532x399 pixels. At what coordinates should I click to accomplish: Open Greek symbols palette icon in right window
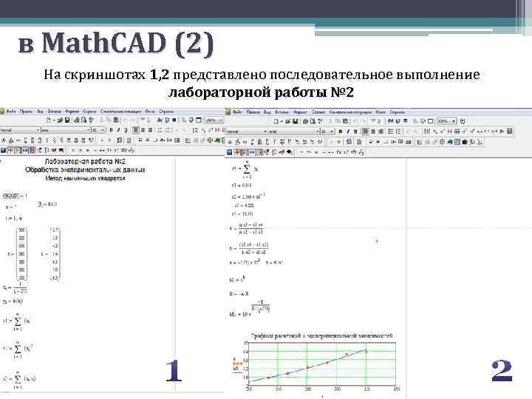pyautogui.click(x=281, y=152)
